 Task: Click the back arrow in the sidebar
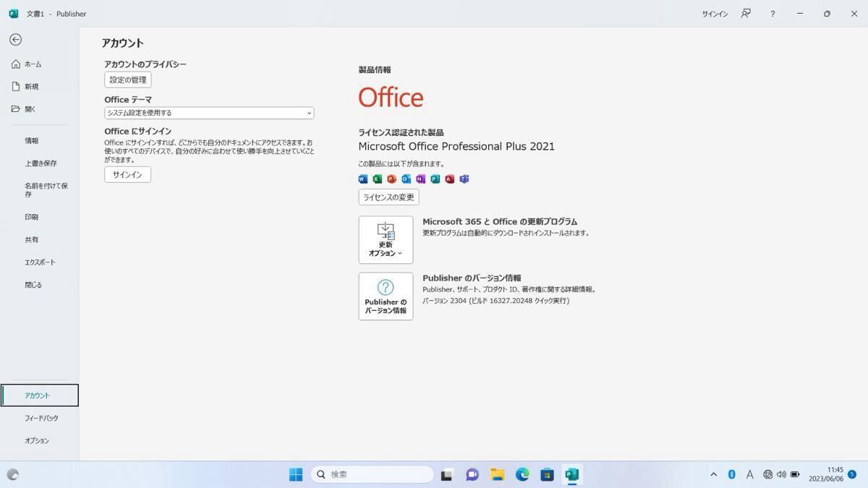click(15, 40)
